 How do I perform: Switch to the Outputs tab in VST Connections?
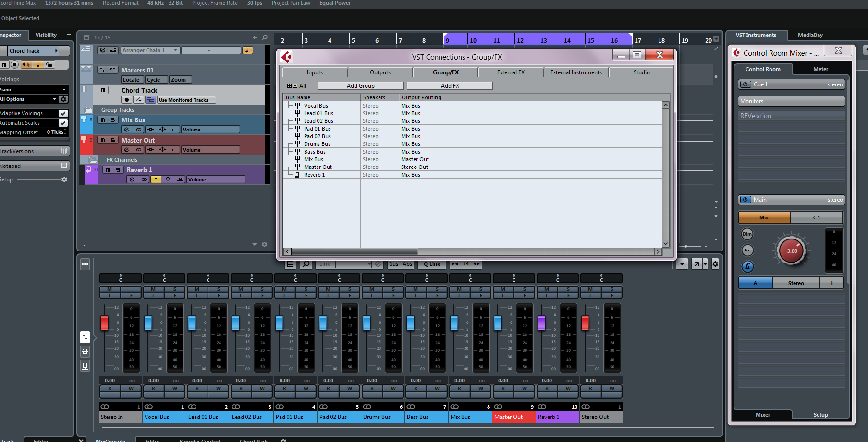coord(380,72)
